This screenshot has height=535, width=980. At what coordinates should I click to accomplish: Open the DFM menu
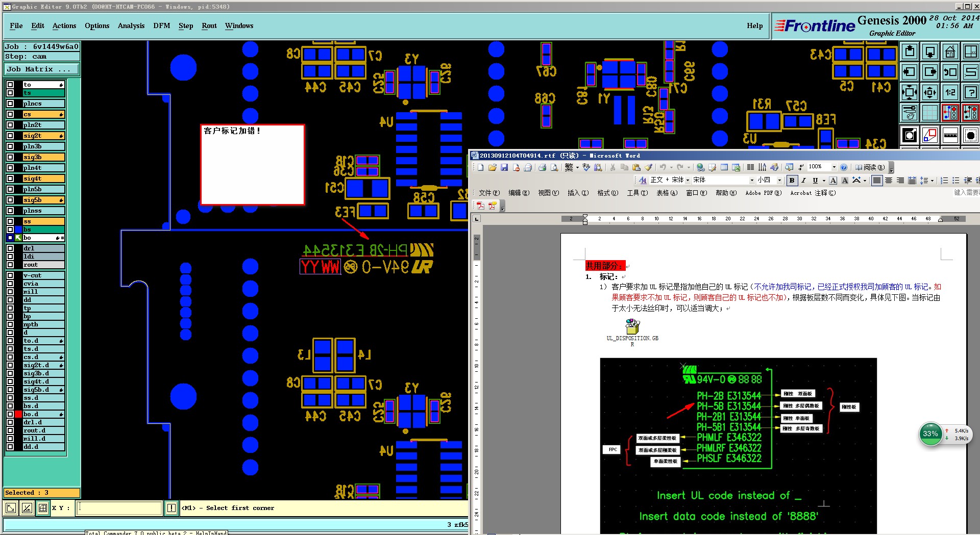[x=162, y=26]
